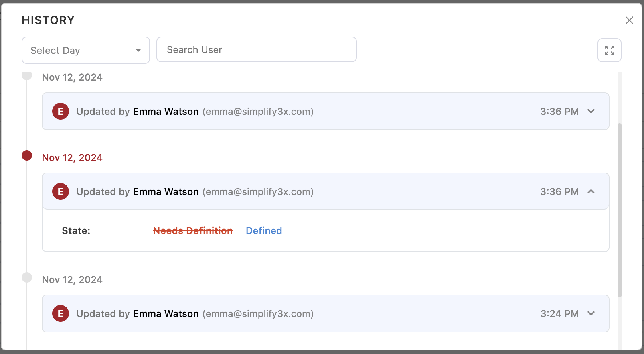This screenshot has height=354, width=644.
Task: Click the struck-through Needs Definition state
Action: pyautogui.click(x=192, y=231)
